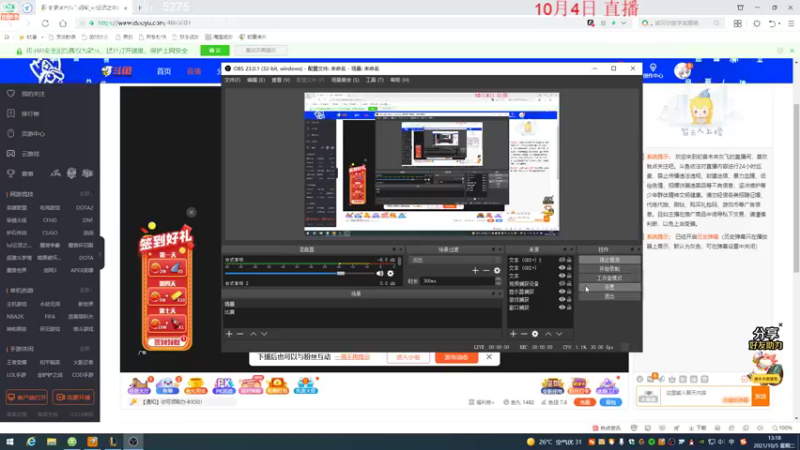Open OBS 帮助(H) menu
The image size is (800, 450).
pyautogui.click(x=399, y=80)
